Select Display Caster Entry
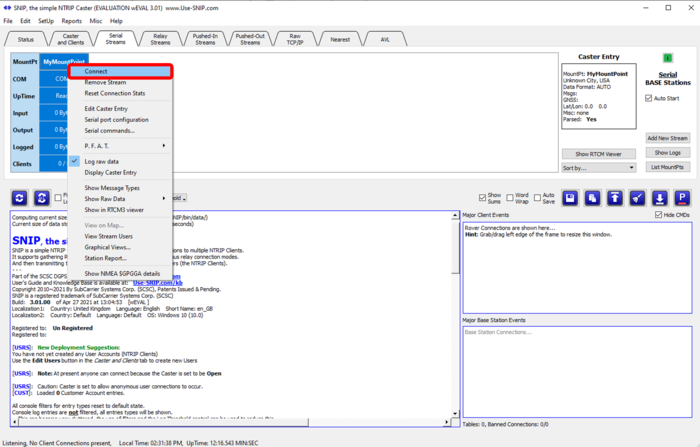700x447 pixels. coord(110,173)
